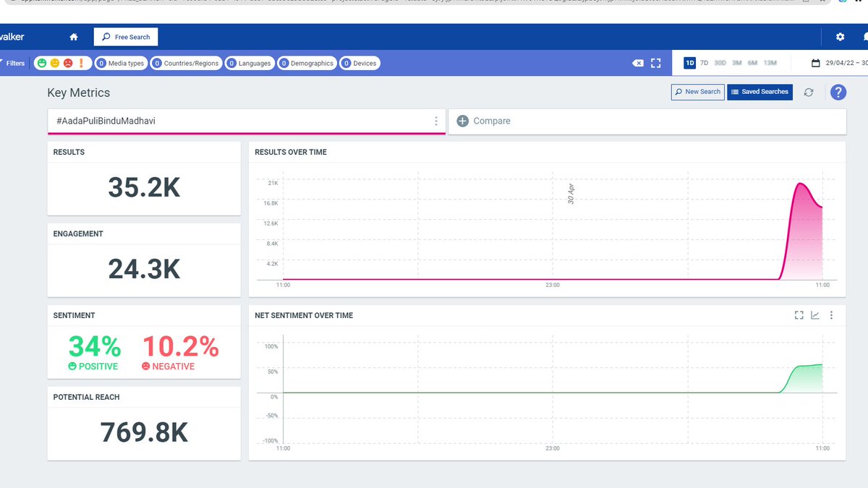Open the #AadaPuliBinduMadhavi three-dot options menu
This screenshot has height=488, width=868.
point(436,121)
